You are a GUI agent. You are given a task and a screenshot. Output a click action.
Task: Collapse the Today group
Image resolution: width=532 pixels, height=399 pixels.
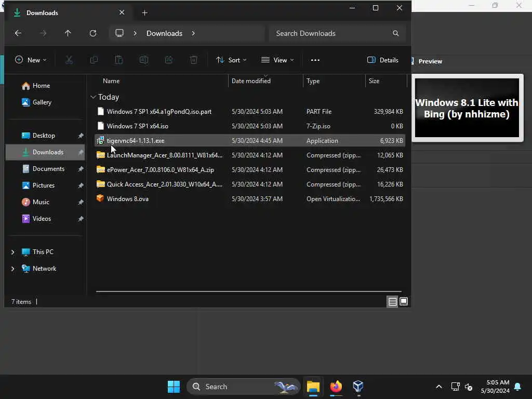pos(93,97)
